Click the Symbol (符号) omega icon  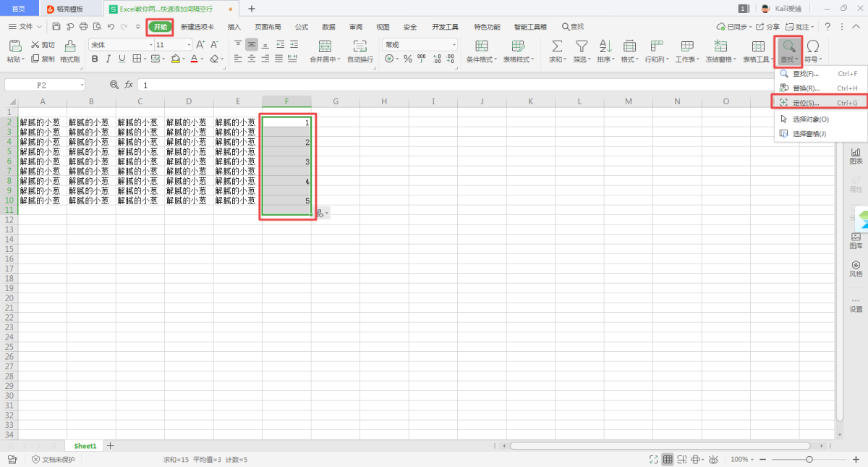pos(812,46)
